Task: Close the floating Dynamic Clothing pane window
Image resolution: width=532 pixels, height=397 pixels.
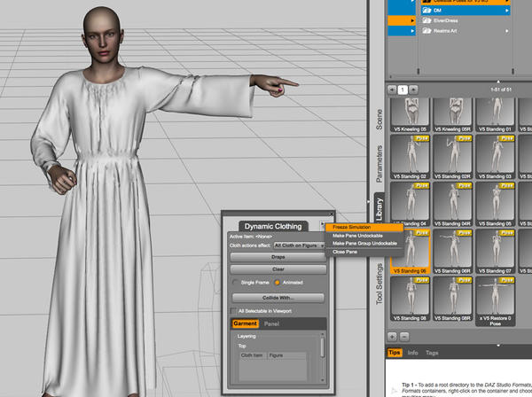Action: [332, 214]
